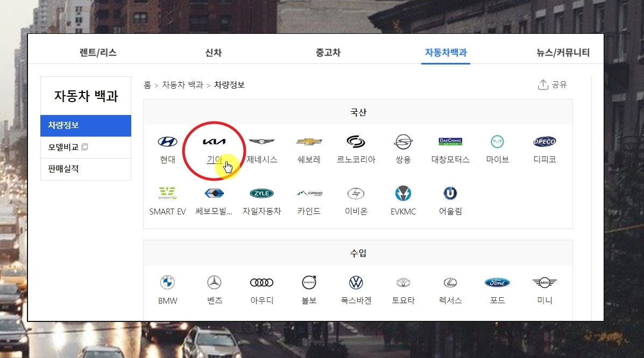Open the EVKMC logo

click(x=404, y=194)
